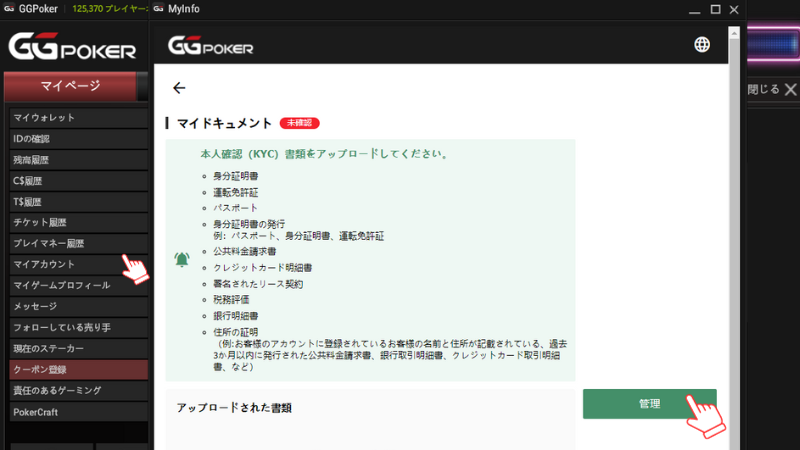Click the 125,370 プレイヤー count text
The height and width of the screenshot is (450, 800).
110,9
